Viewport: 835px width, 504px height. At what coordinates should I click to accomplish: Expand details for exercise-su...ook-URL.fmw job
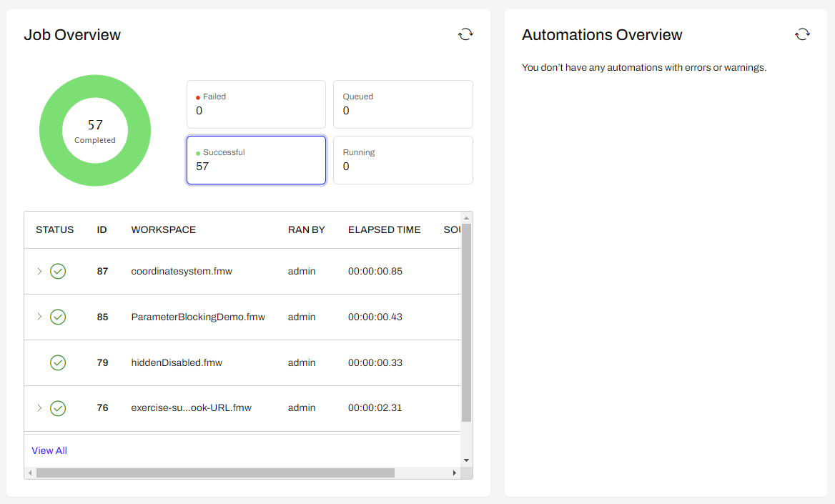(x=40, y=407)
